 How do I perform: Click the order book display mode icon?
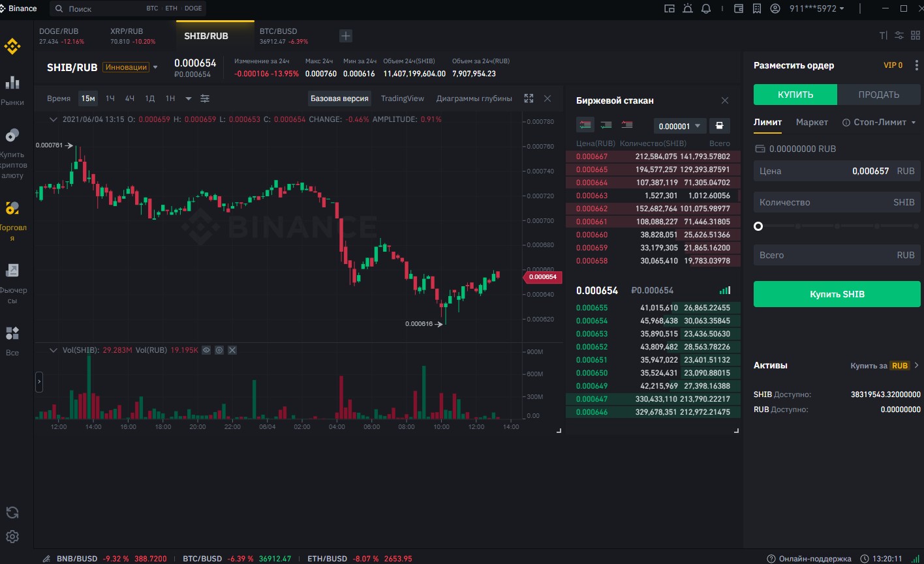tap(719, 125)
